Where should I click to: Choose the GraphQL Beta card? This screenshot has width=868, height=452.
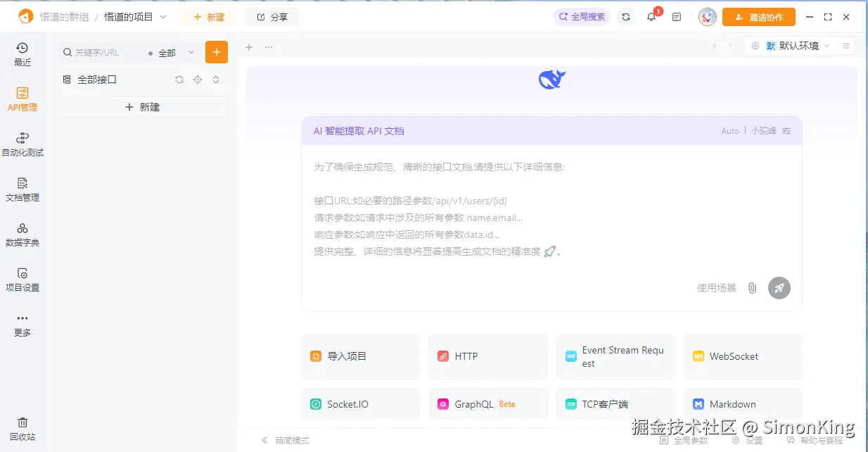tap(487, 404)
